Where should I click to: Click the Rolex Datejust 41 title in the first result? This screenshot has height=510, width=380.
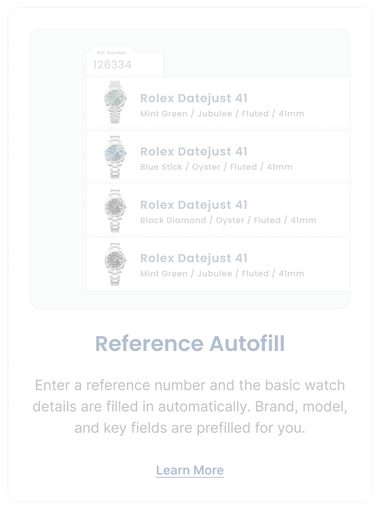pos(194,98)
